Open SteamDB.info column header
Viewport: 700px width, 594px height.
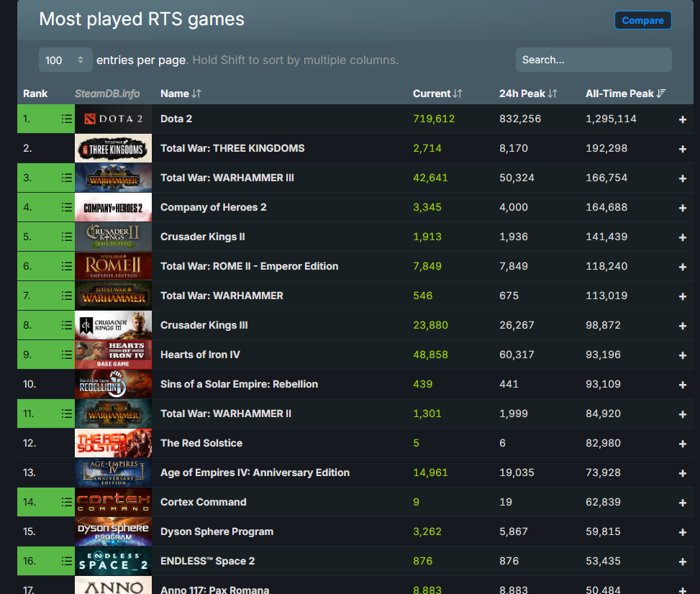click(x=107, y=93)
